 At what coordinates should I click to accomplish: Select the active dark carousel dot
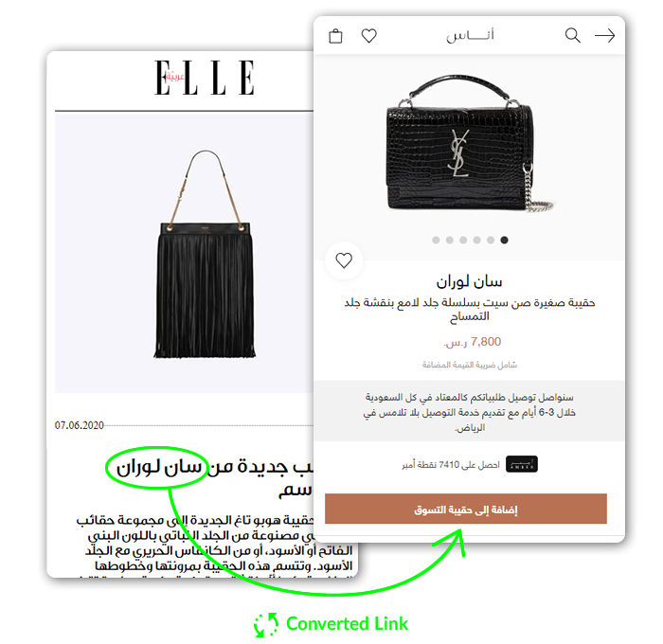point(504,241)
